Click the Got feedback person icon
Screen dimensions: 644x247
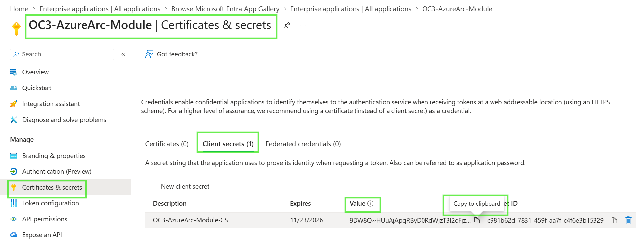149,54
